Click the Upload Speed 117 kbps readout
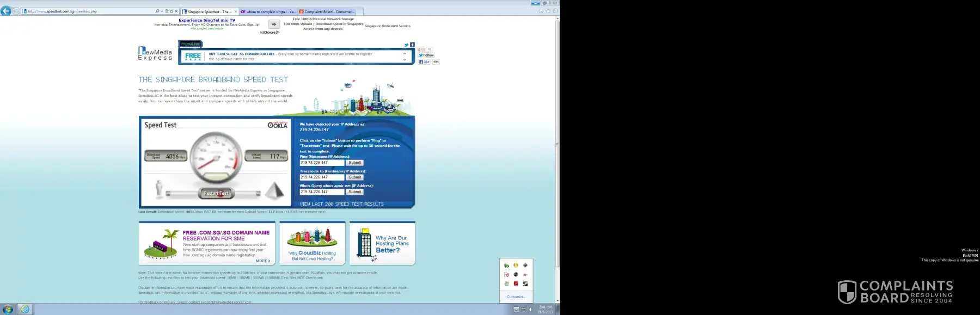 click(x=266, y=156)
